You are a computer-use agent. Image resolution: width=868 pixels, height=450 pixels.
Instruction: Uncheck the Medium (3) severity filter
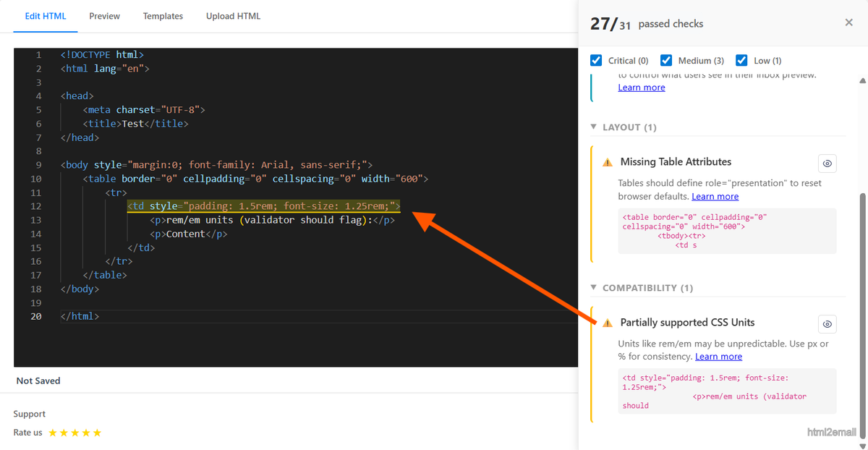(666, 60)
